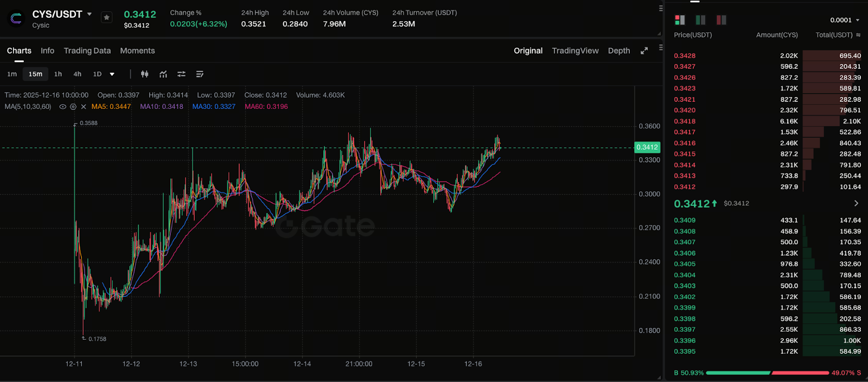868x382 pixels.
Task: Select the 4h timeframe
Action: pyautogui.click(x=78, y=74)
